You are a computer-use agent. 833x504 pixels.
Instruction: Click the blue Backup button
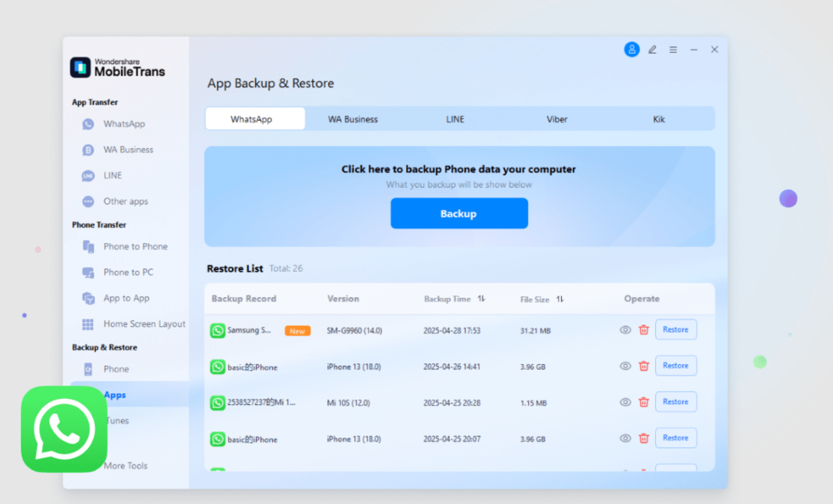click(459, 213)
